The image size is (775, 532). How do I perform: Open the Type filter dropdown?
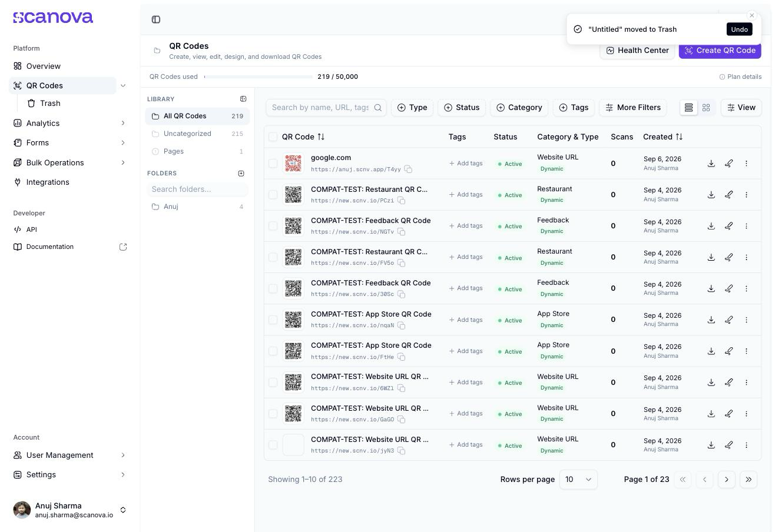(x=412, y=108)
